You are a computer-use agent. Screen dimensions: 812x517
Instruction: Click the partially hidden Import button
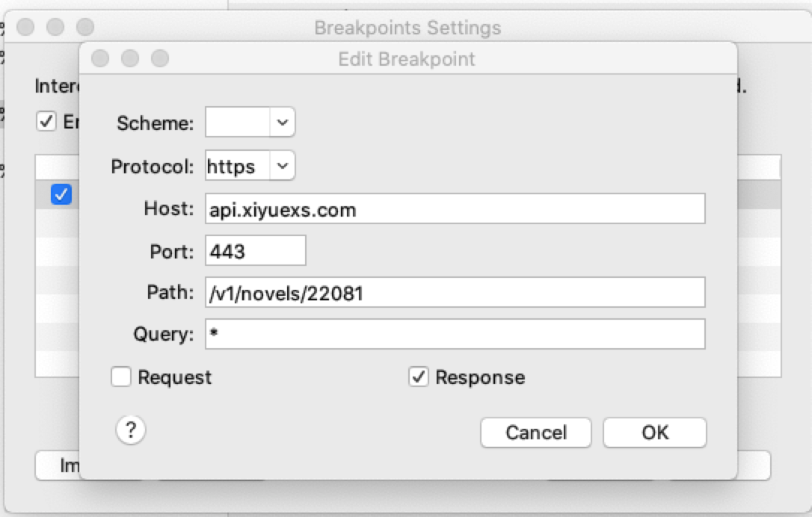tap(58, 465)
